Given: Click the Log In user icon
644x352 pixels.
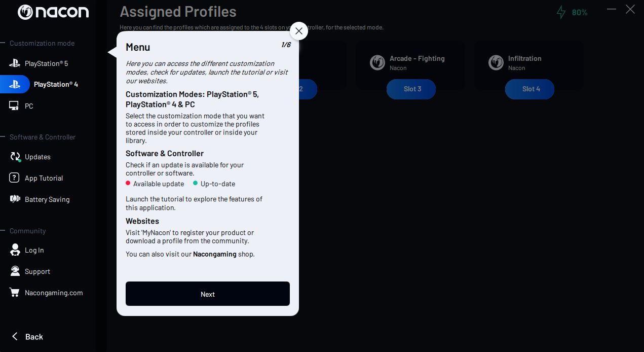Looking at the screenshot, I should click(15, 250).
